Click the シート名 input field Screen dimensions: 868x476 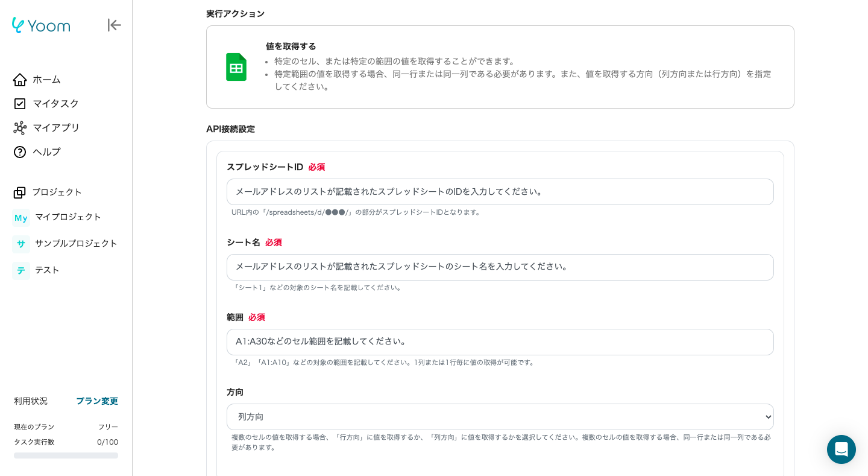pyautogui.click(x=500, y=267)
